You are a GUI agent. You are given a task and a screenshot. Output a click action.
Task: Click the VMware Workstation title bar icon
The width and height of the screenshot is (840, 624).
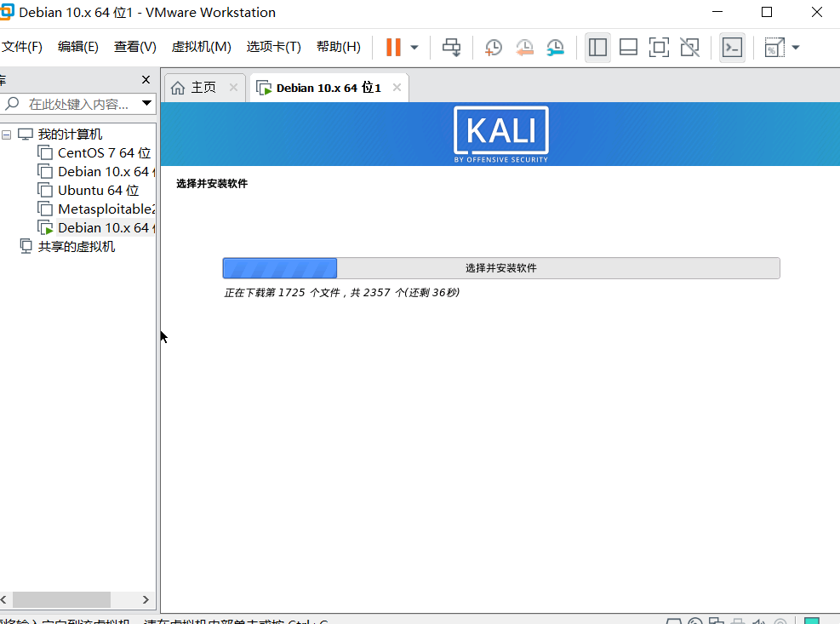pyautogui.click(x=7, y=12)
